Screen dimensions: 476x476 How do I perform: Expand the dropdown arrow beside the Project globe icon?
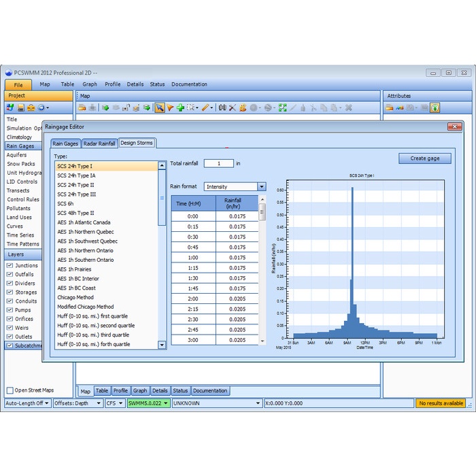[x=48, y=107]
